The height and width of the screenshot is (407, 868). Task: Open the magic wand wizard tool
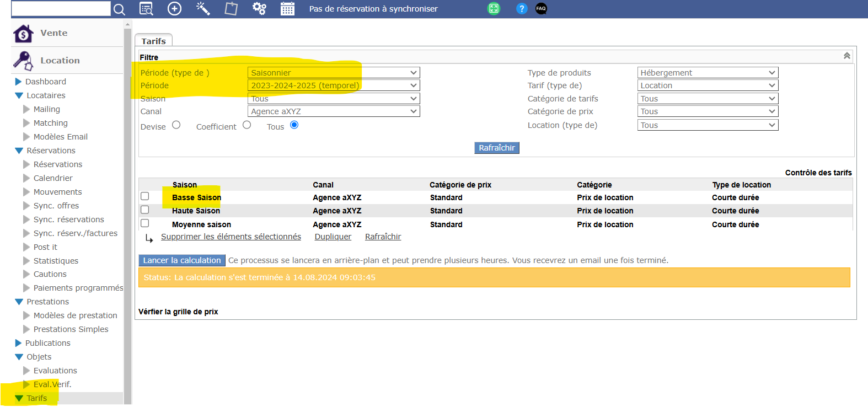pyautogui.click(x=203, y=9)
